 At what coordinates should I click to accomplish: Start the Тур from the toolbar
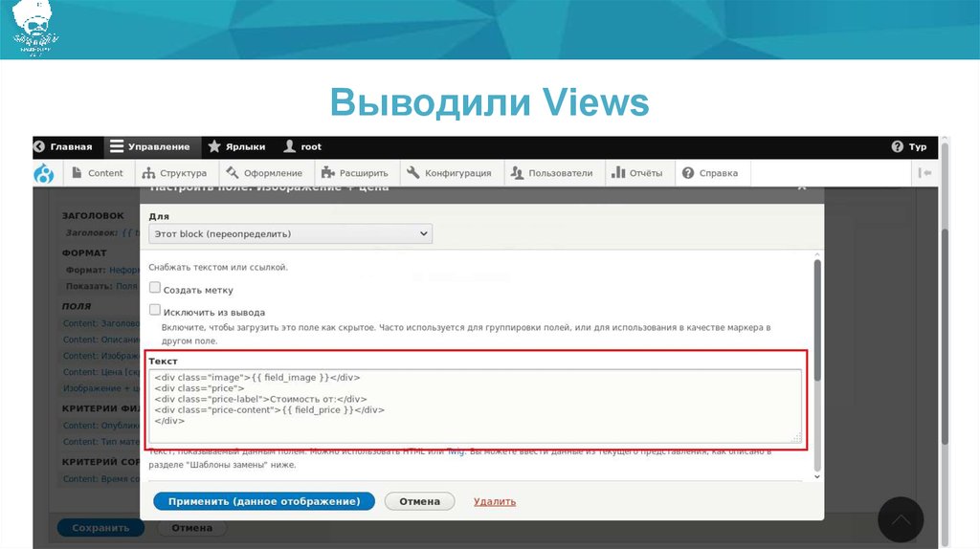tap(909, 146)
